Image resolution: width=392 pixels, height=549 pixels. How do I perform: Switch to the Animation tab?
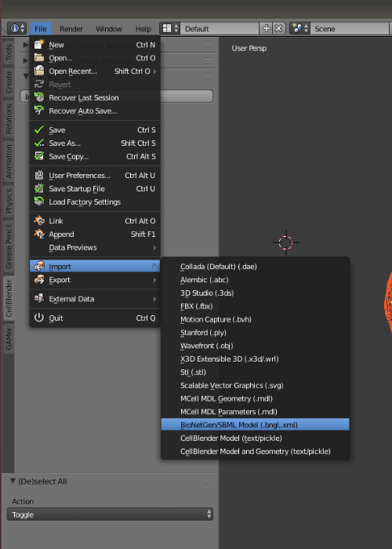pyautogui.click(x=9, y=162)
